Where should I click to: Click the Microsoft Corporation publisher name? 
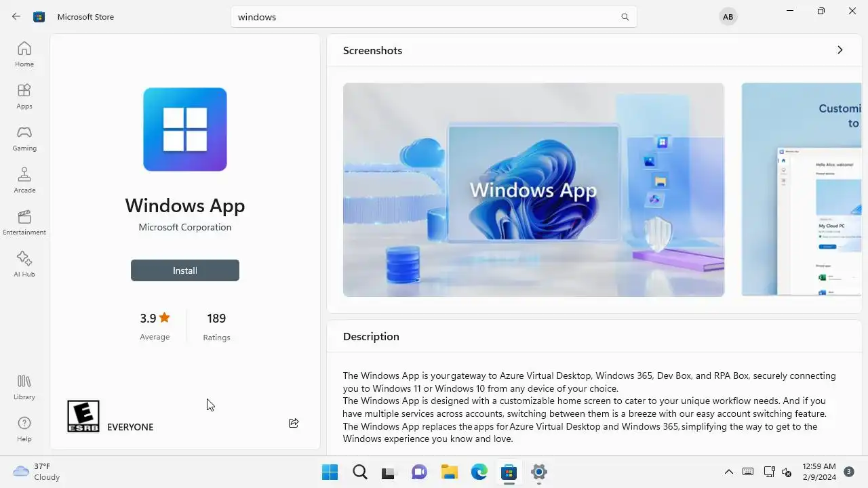click(185, 227)
